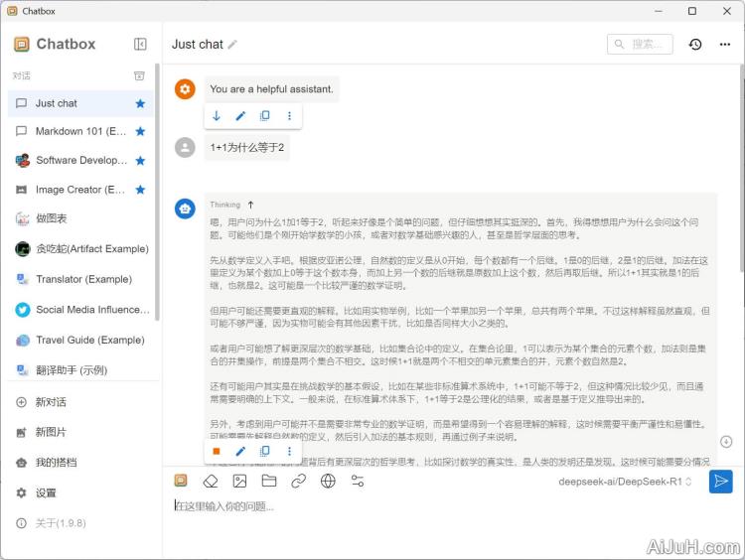745x560 pixels.
Task: Click the eraser icon in input toolbar
Action: (210, 481)
